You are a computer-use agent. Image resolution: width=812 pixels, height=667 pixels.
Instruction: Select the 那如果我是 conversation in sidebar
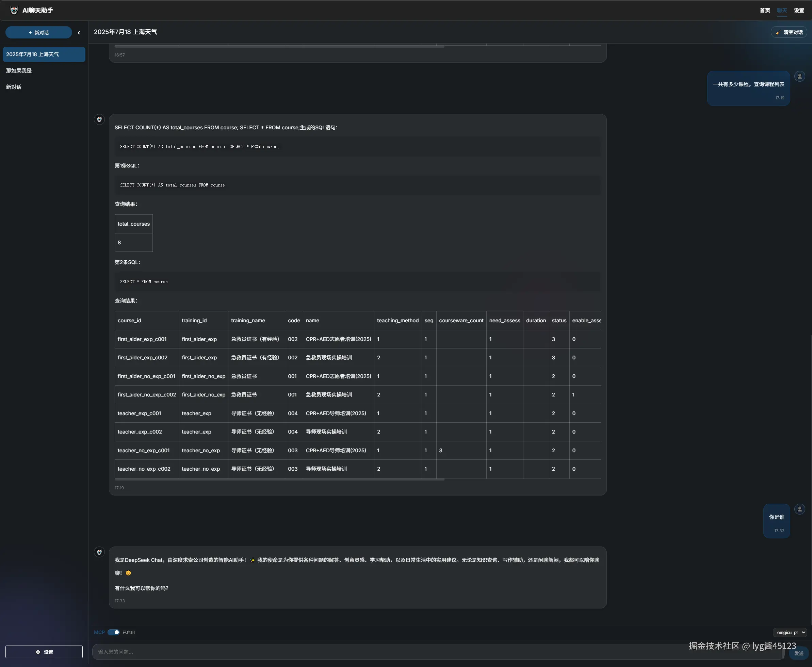(19, 71)
